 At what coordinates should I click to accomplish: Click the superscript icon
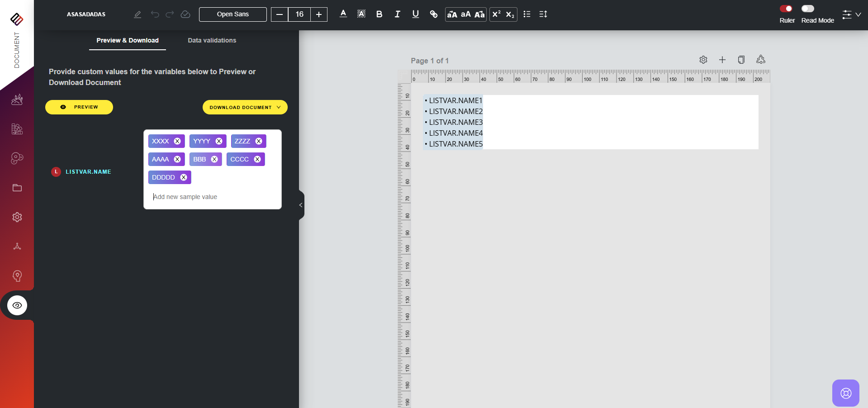496,14
